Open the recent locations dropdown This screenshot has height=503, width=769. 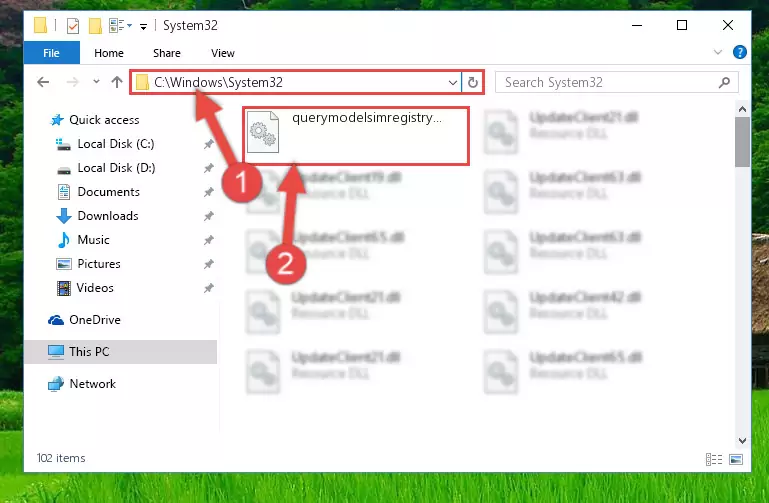click(x=96, y=82)
